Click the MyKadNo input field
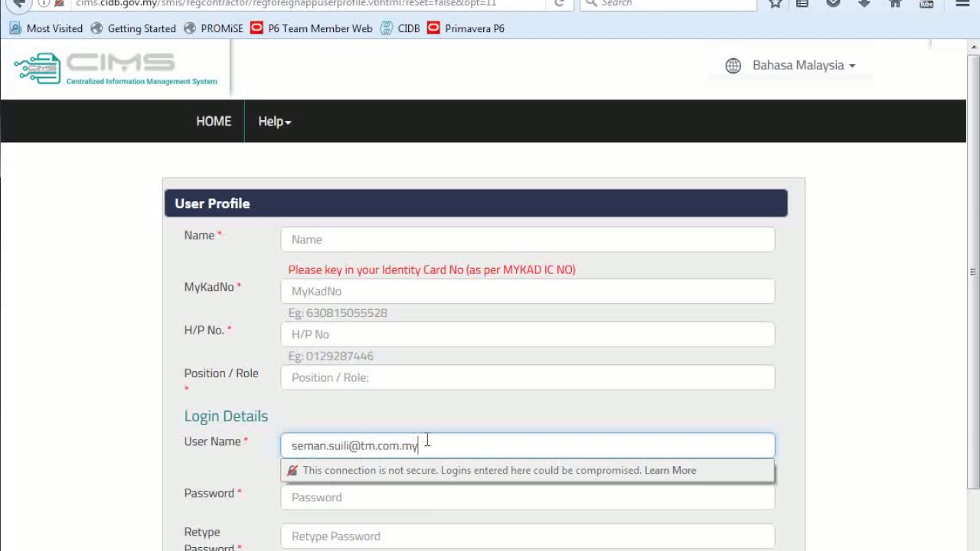The image size is (980, 551). pos(528,292)
